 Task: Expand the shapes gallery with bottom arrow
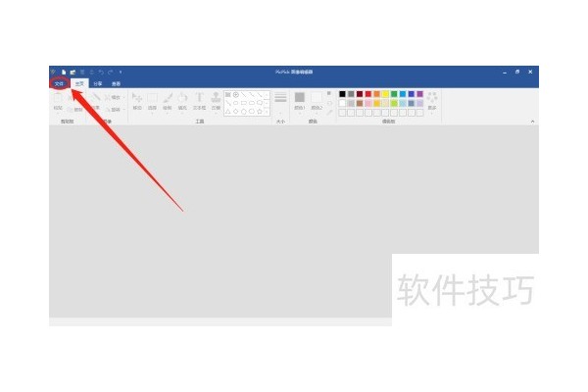[267, 112]
